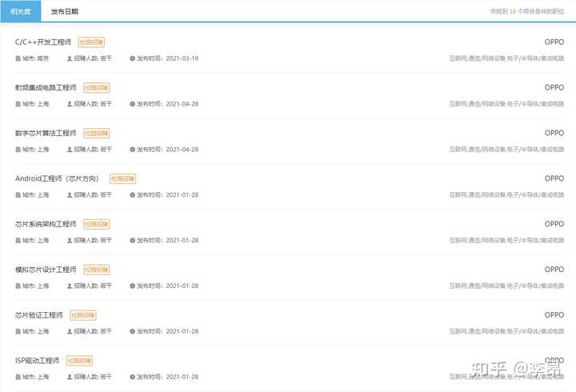Click the headcount person icon for ISP驱动工程师
The height and width of the screenshot is (392, 576).
pyautogui.click(x=70, y=377)
